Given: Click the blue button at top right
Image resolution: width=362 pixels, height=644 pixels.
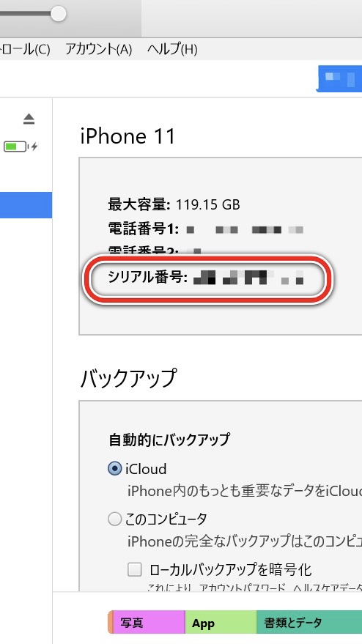Looking at the screenshot, I should [x=339, y=78].
